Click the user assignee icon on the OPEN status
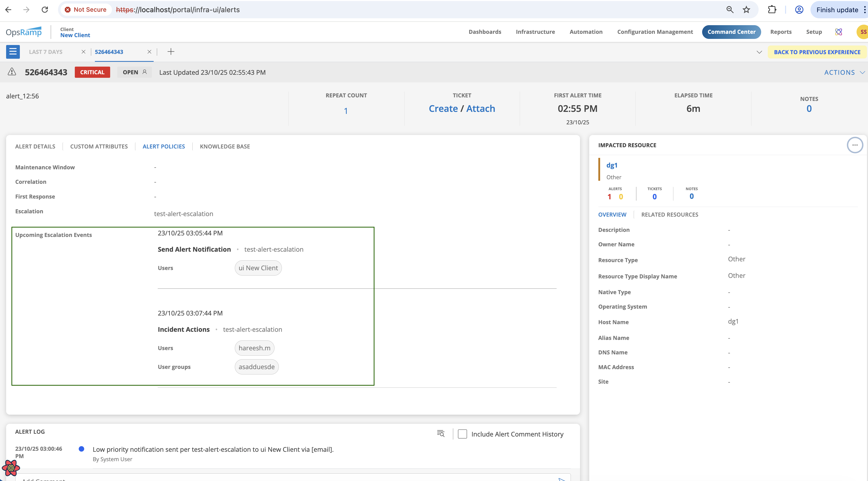This screenshot has width=868, height=481. pos(144,72)
